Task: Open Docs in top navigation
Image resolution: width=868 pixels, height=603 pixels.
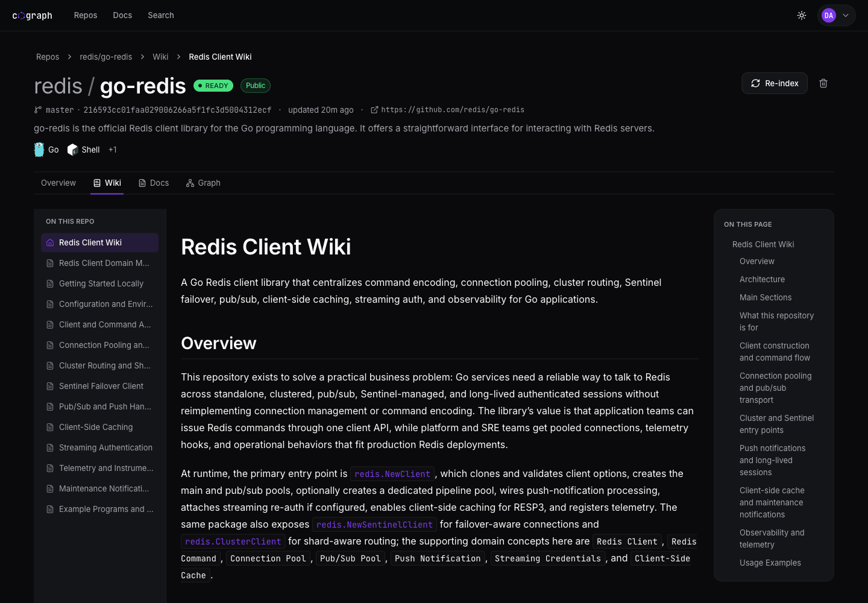Action: [x=122, y=16]
